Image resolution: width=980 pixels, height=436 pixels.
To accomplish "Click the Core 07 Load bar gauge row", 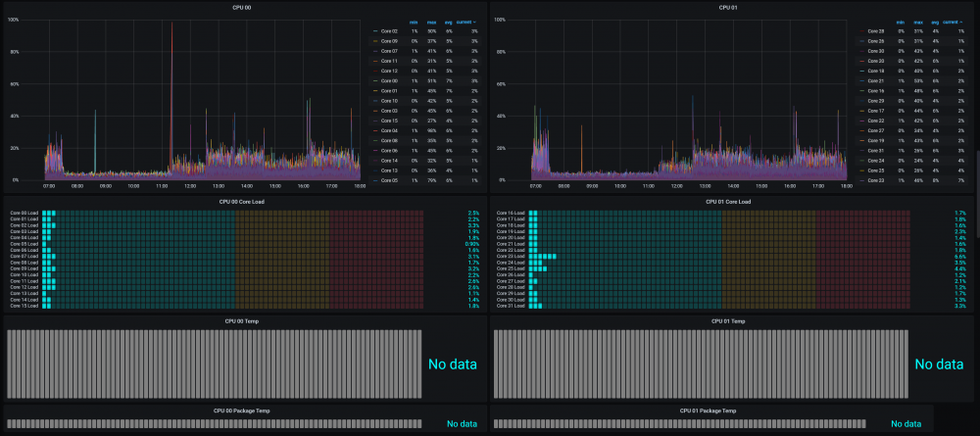I will coord(245,256).
